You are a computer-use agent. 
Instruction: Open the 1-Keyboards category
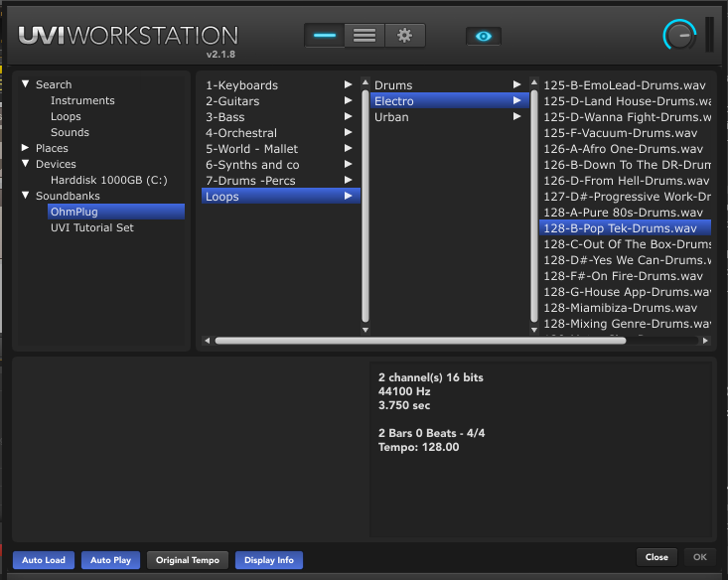click(x=280, y=85)
